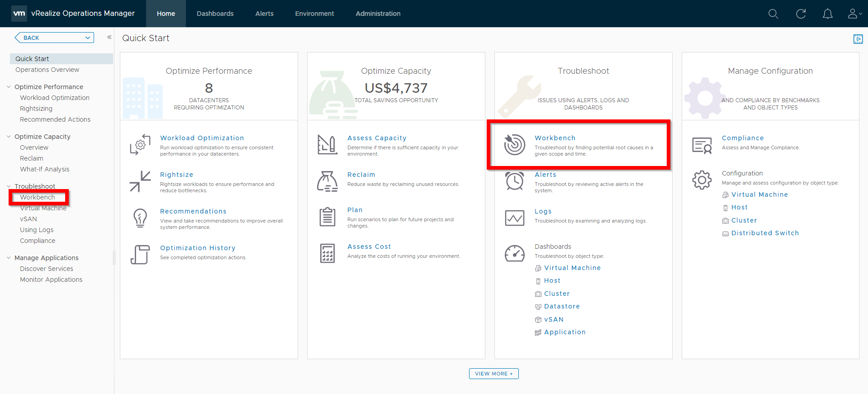Viewport: 868px width, 394px height.
Task: Click the vSAN cube icon under Dashboards
Action: point(538,320)
